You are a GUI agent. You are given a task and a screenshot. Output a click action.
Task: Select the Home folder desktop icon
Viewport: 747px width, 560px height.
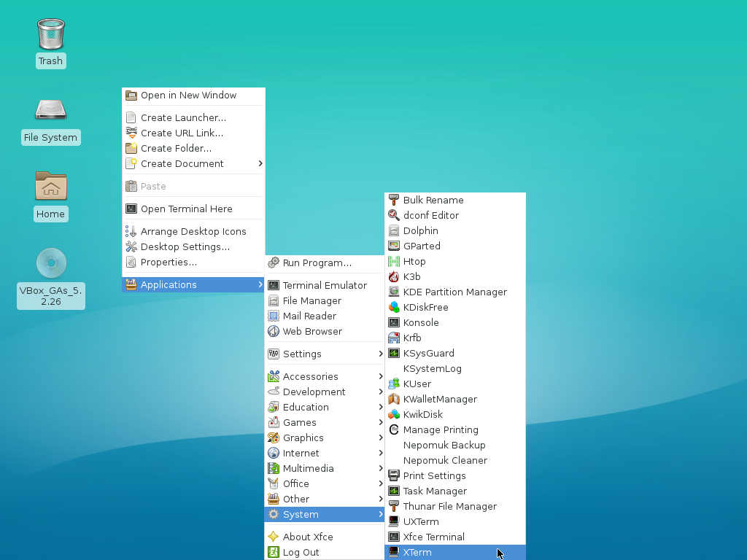pyautogui.click(x=51, y=186)
